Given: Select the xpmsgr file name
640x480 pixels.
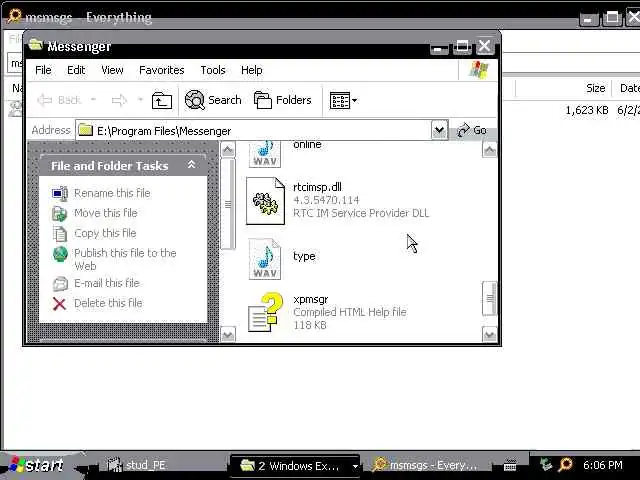Looking at the screenshot, I should coord(311,299).
